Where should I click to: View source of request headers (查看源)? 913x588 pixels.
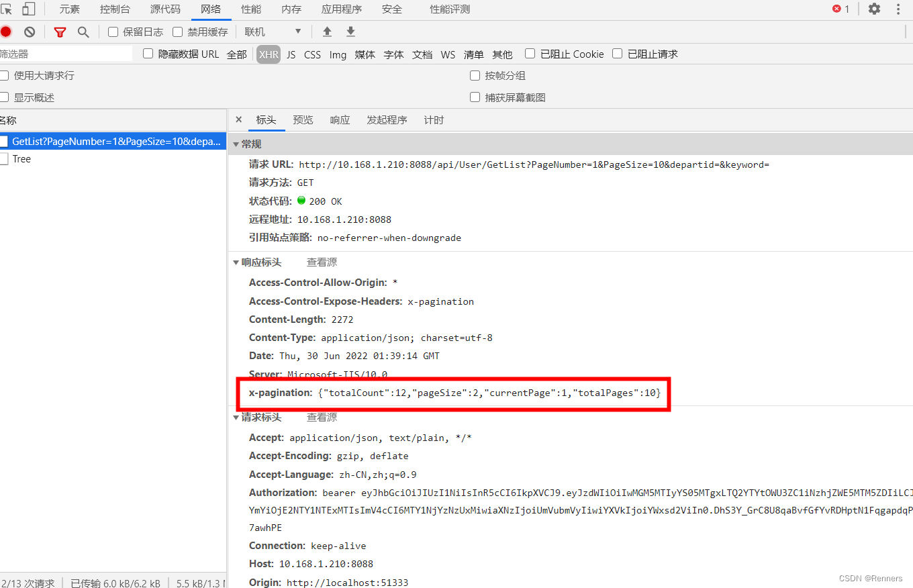pos(322,418)
